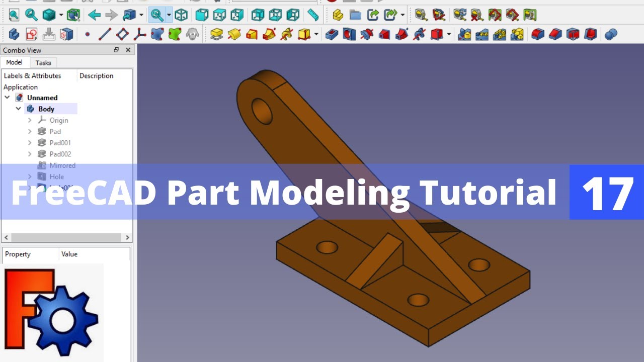The width and height of the screenshot is (644, 362).
Task: Click the Description column header
Action: tap(97, 75)
